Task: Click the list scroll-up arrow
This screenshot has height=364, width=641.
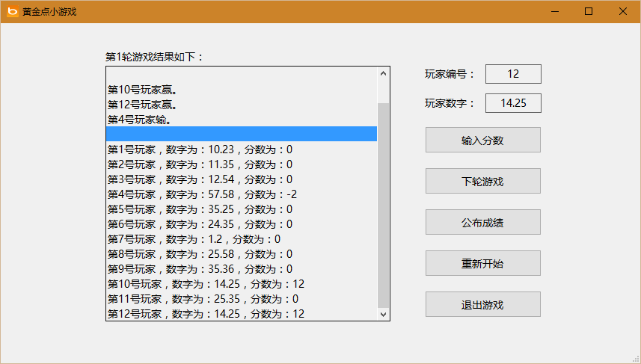Action: click(383, 73)
